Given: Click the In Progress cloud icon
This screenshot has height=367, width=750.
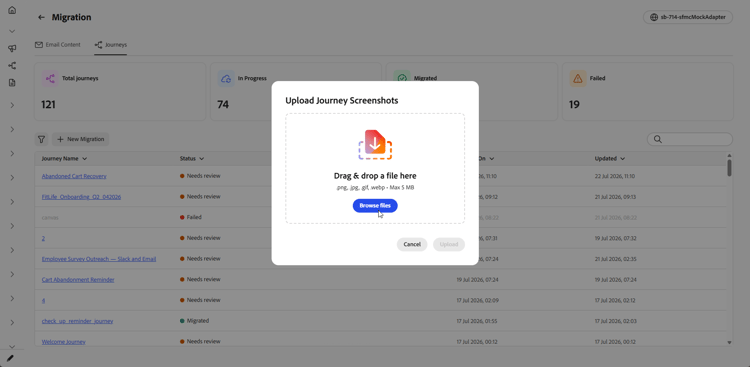Looking at the screenshot, I should (x=226, y=78).
